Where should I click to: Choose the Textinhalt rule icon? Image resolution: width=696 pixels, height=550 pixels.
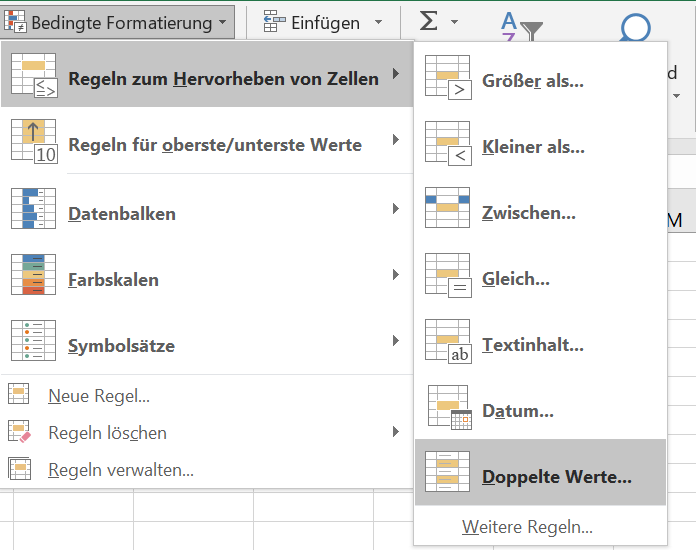(x=448, y=341)
